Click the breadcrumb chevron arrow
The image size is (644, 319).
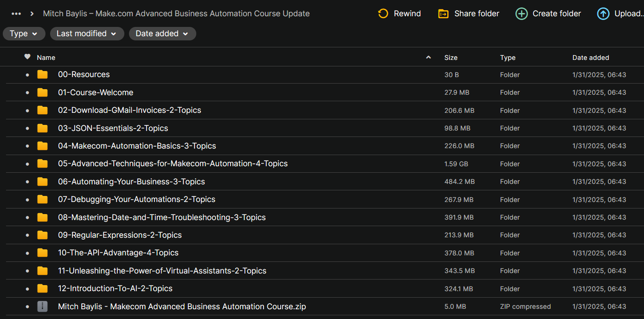[x=32, y=13]
